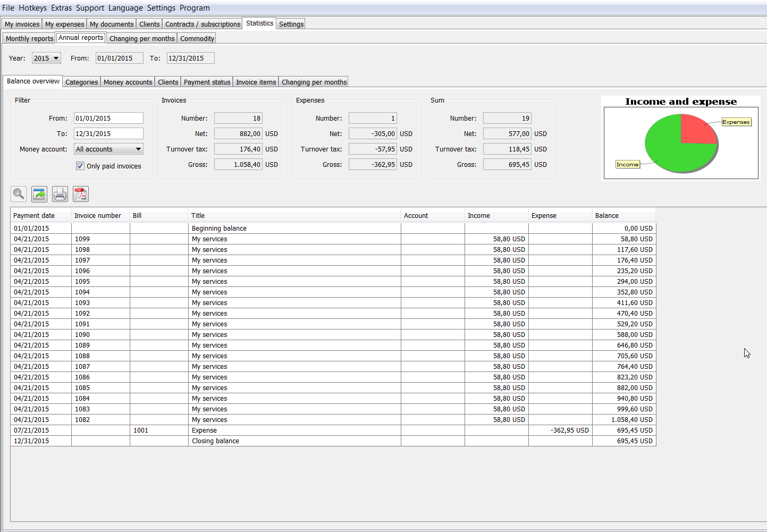Open the Extras menu
This screenshot has height=532, width=767.
click(61, 8)
